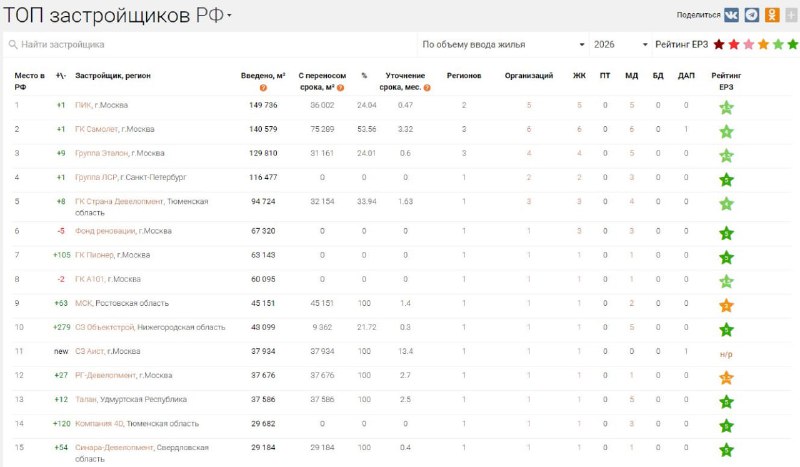Screen dimensions: 800x467
Task: Open the 2026 year dropdown
Action: (x=620, y=44)
